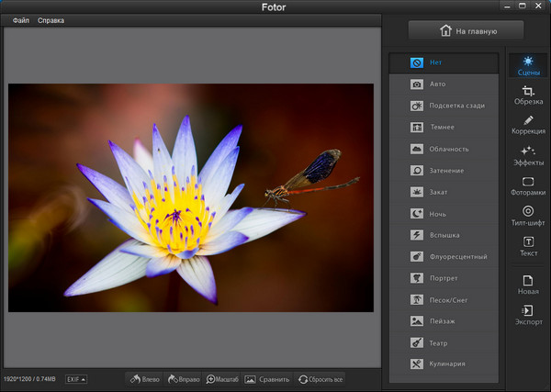
Task: Open the Эффекты effects panel
Action: tap(527, 156)
